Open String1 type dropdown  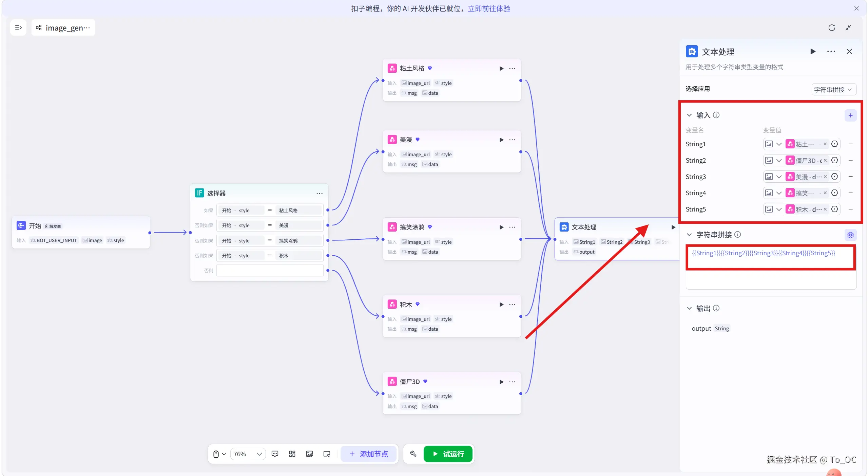point(773,144)
